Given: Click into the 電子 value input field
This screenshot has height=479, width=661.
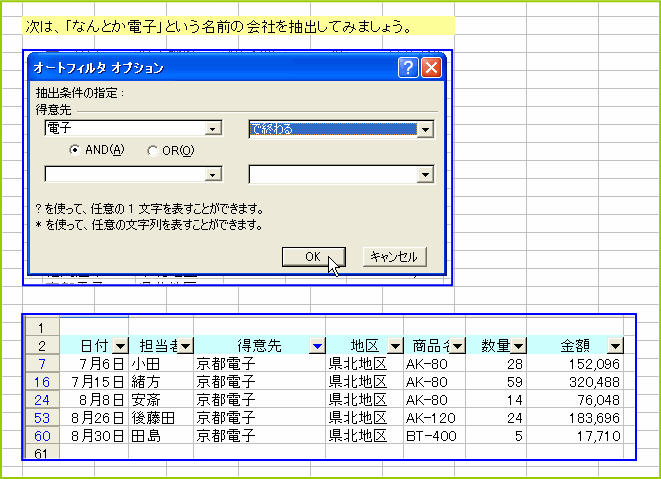Looking at the screenshot, I should click(x=125, y=128).
